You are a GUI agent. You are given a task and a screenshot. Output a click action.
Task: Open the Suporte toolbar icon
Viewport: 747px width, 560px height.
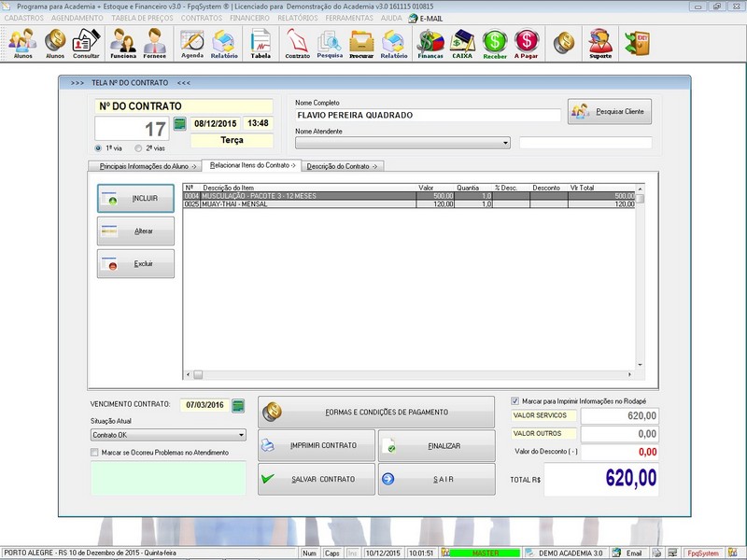coord(600,43)
